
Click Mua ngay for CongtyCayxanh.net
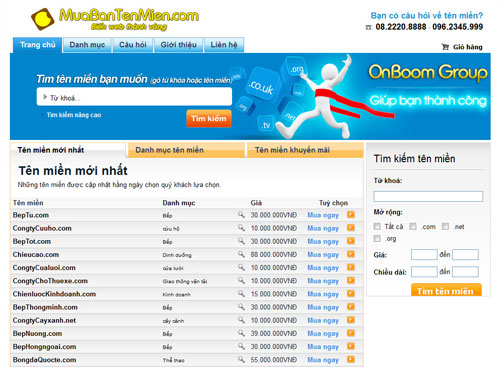(323, 320)
